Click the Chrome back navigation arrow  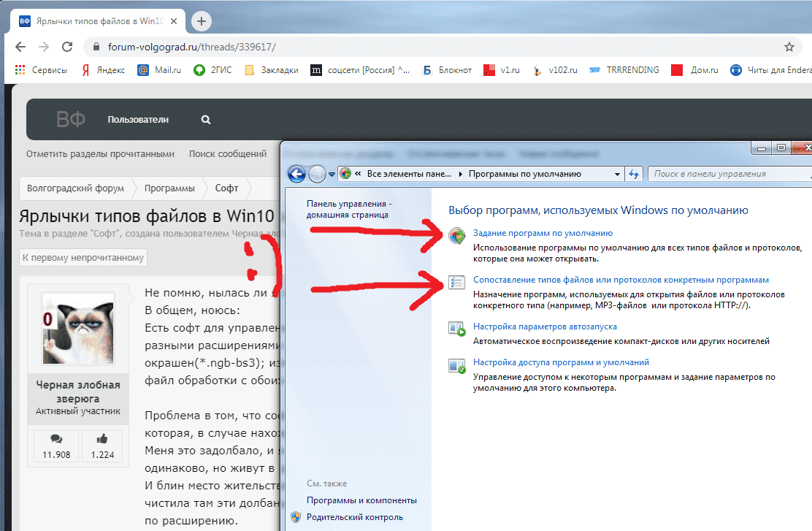20,47
